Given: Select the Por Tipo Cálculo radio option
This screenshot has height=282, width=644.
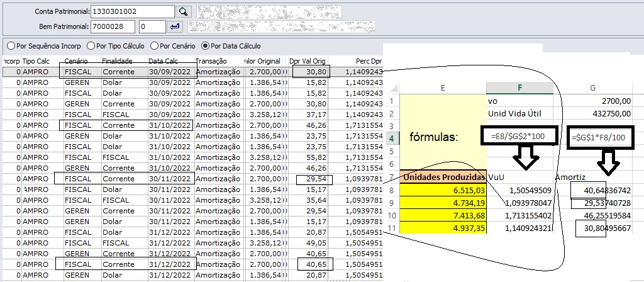Looking at the screenshot, I should 116,46.
